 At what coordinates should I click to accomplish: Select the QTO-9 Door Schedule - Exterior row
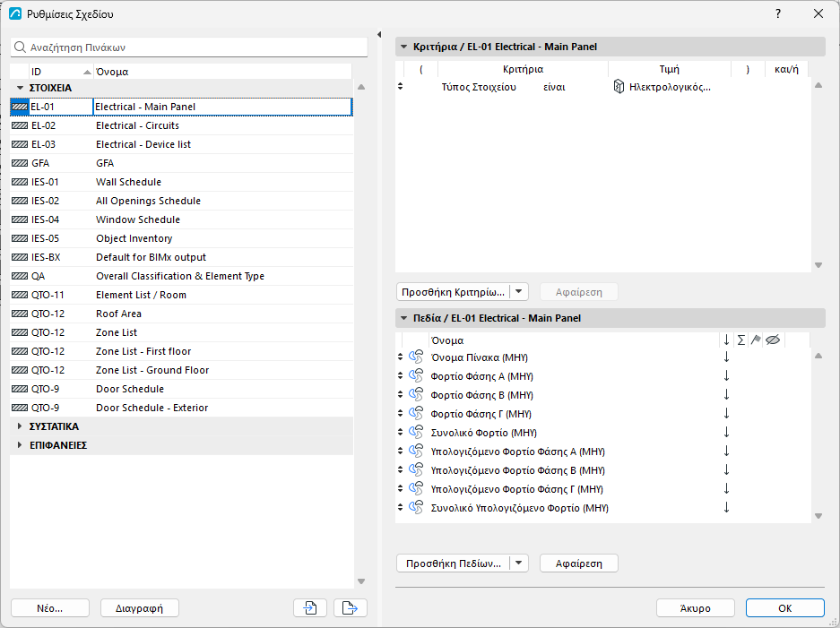pyautogui.click(x=181, y=408)
